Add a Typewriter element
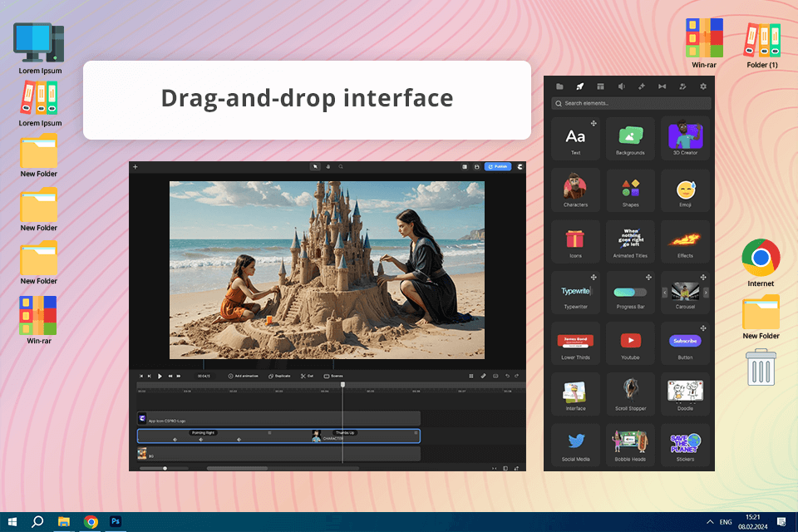Image resolution: width=798 pixels, height=532 pixels. 575,293
